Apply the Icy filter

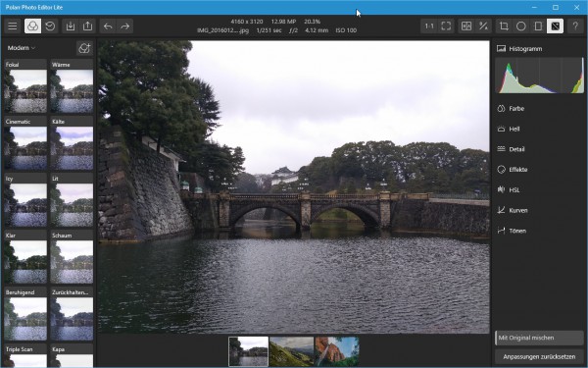click(25, 200)
